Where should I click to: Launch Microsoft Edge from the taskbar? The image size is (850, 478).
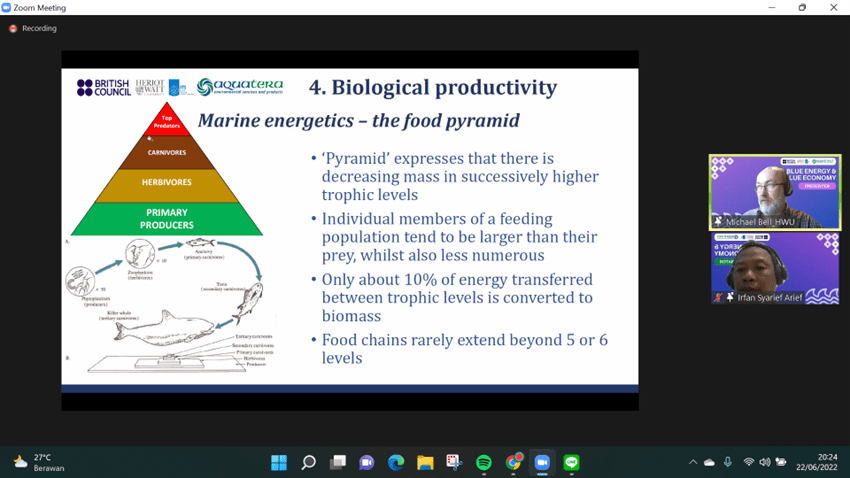tap(396, 462)
